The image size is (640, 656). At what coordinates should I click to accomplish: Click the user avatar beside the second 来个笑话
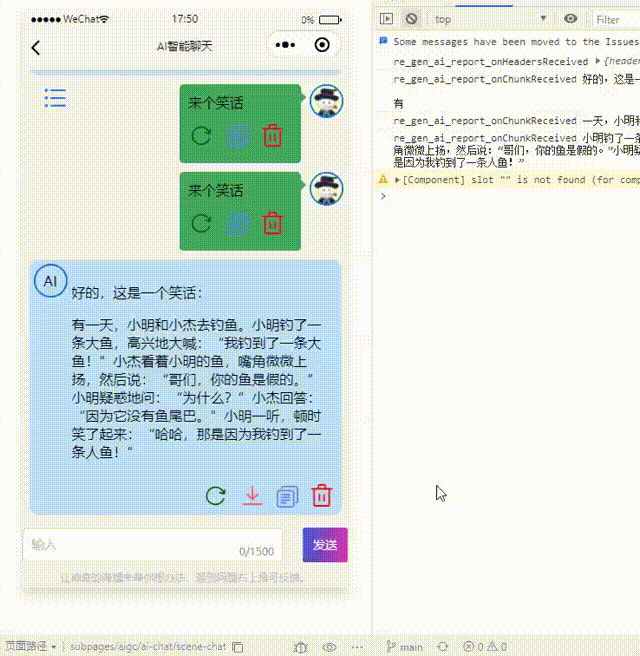pos(326,189)
